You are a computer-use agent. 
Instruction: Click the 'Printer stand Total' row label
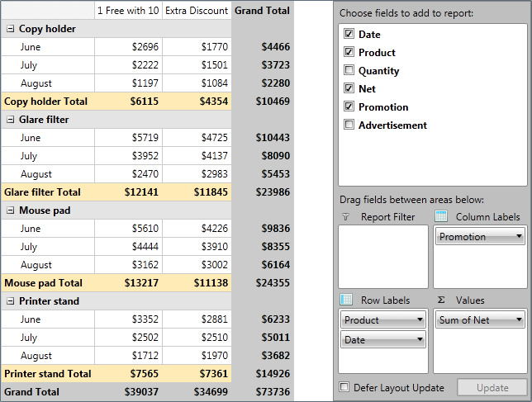tap(48, 374)
